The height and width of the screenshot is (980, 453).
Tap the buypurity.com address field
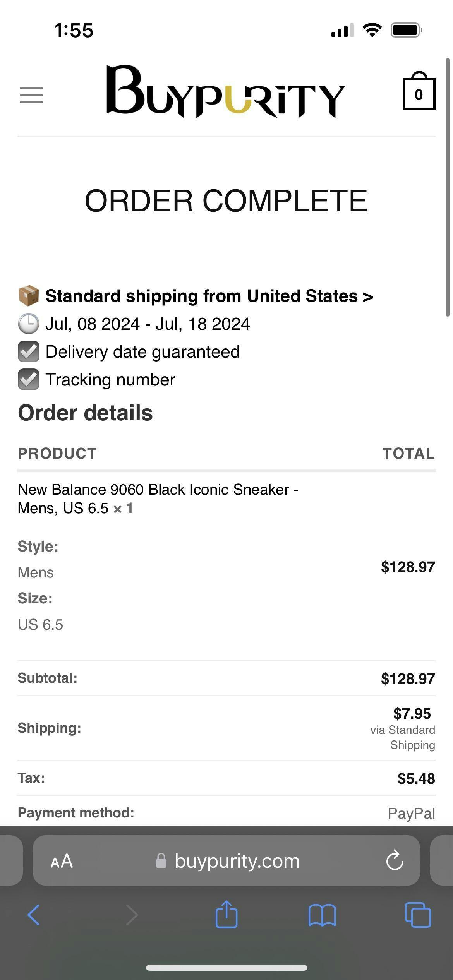pyautogui.click(x=237, y=861)
